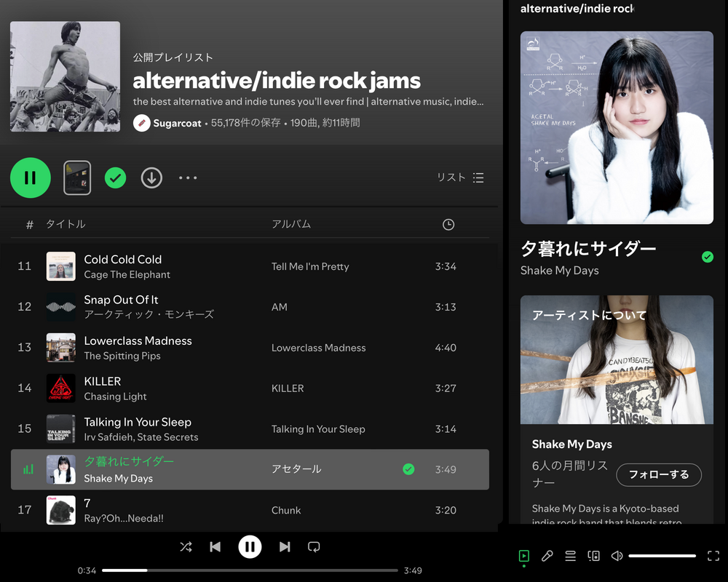Screen dimensions: 728x582
Task: Toggle shuffle in the playback bar
Action: (x=186, y=547)
